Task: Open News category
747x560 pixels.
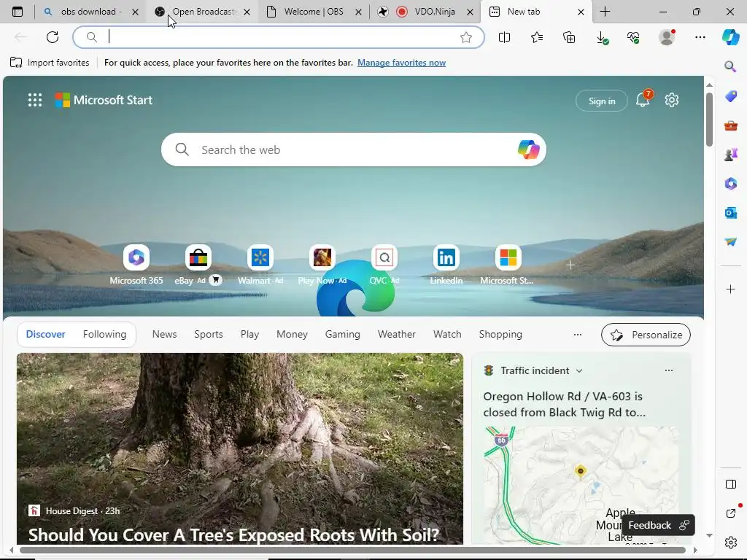Action: pos(164,334)
